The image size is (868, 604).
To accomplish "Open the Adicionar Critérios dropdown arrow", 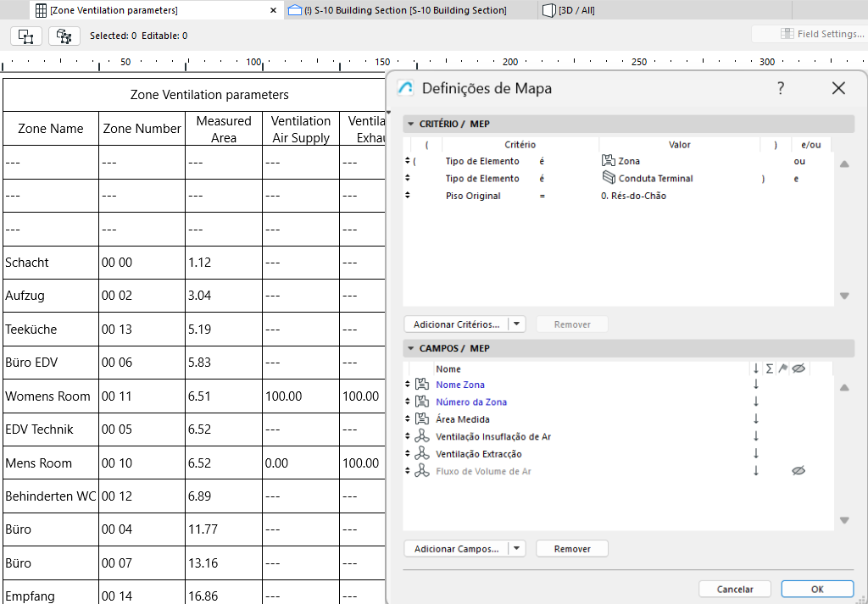I will pos(517,324).
